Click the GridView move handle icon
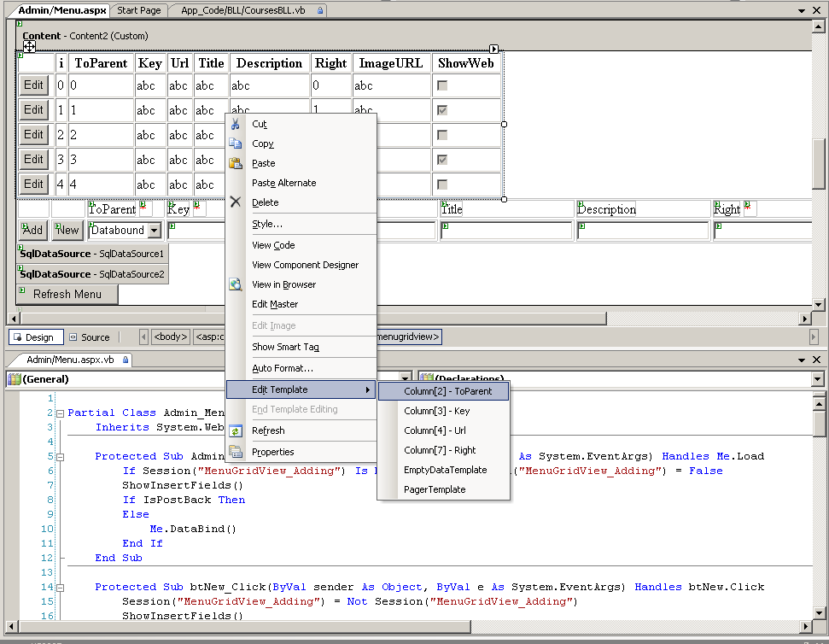 click(29, 47)
